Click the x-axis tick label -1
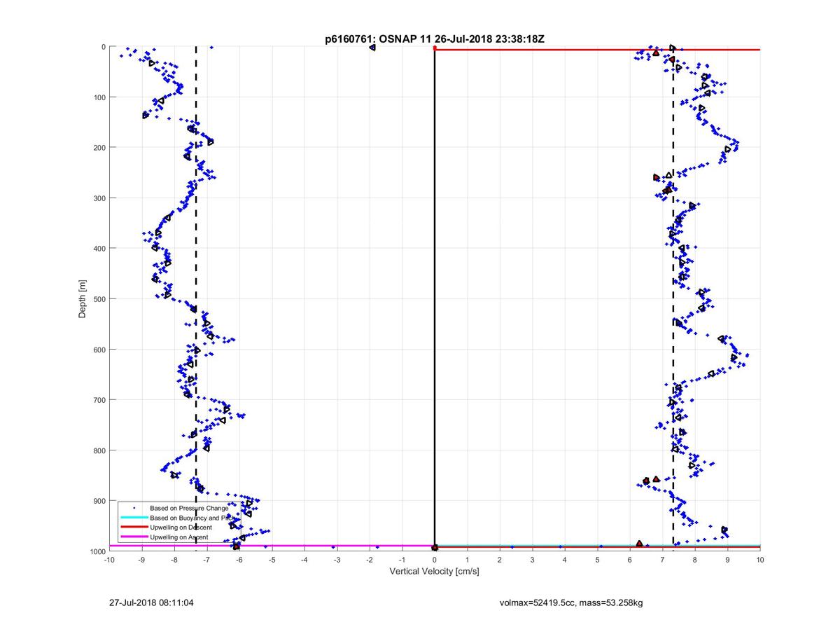This screenshot has height=620, width=840. [x=402, y=560]
